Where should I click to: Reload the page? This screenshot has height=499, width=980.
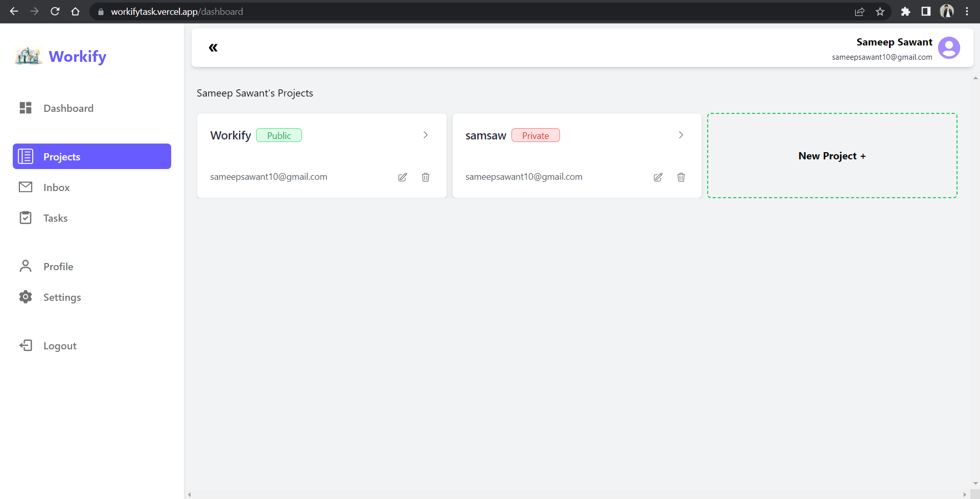(55, 11)
